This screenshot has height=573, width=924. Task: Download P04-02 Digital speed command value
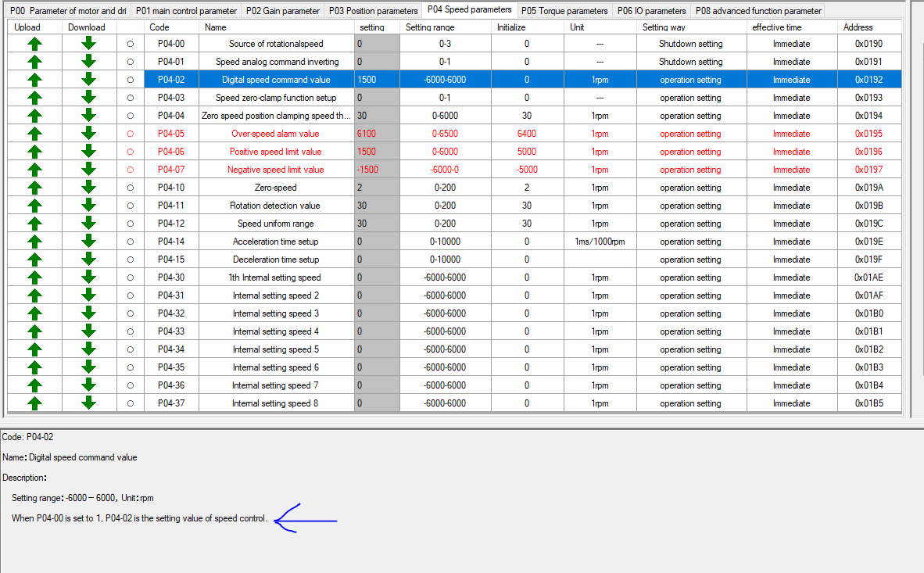pos(88,80)
